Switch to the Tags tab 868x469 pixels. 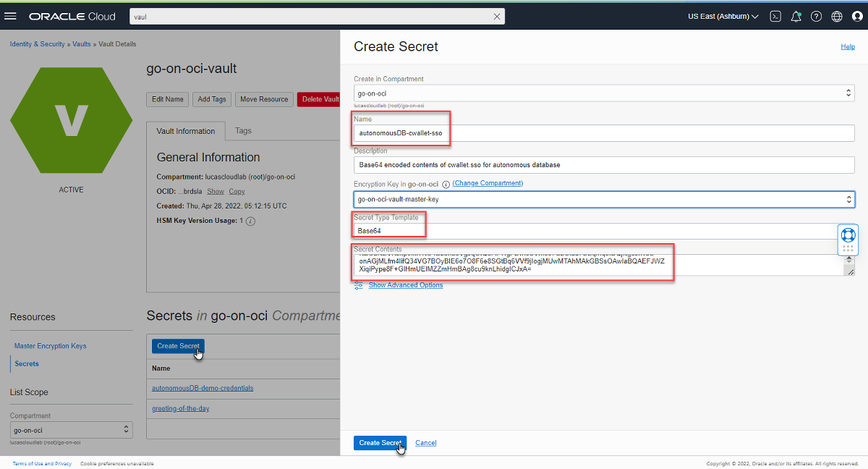243,131
